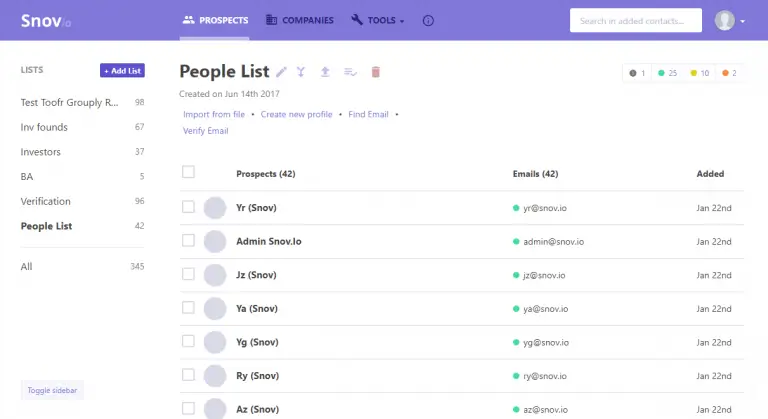This screenshot has width=768, height=419.
Task: Click the user avatar in top bar
Action: click(724, 20)
